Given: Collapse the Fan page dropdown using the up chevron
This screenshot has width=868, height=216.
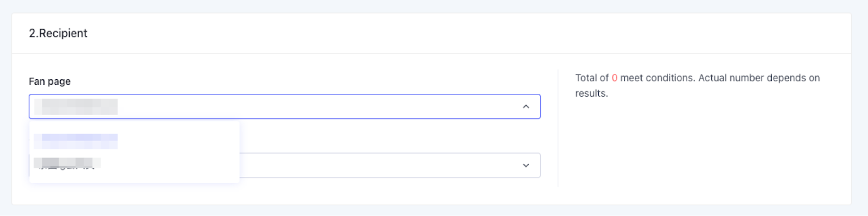Looking at the screenshot, I should point(526,106).
